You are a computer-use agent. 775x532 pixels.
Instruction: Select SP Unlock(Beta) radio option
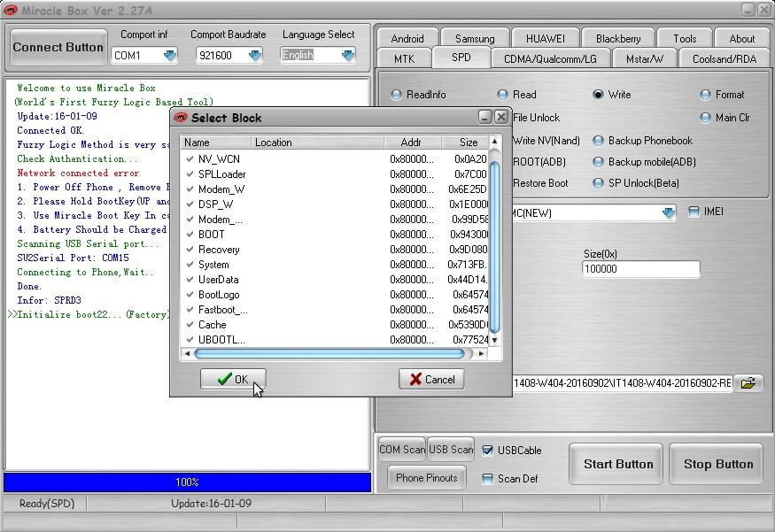pyautogui.click(x=598, y=183)
